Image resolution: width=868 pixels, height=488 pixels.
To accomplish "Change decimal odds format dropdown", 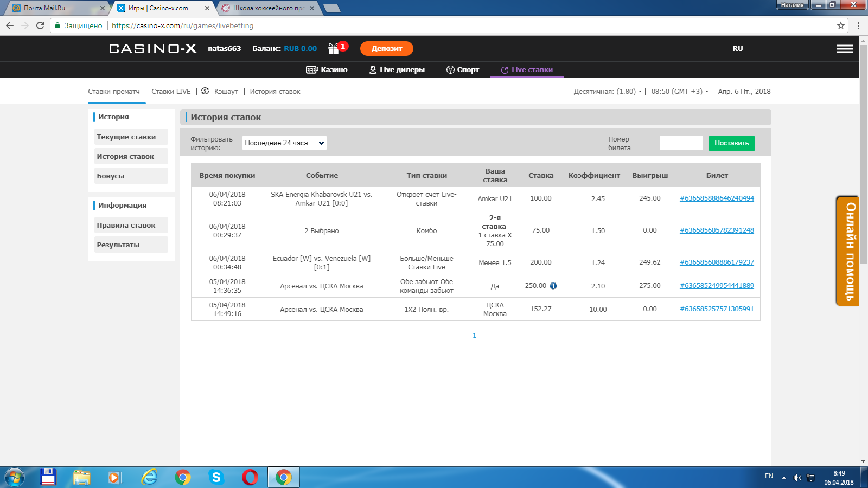I will (608, 92).
